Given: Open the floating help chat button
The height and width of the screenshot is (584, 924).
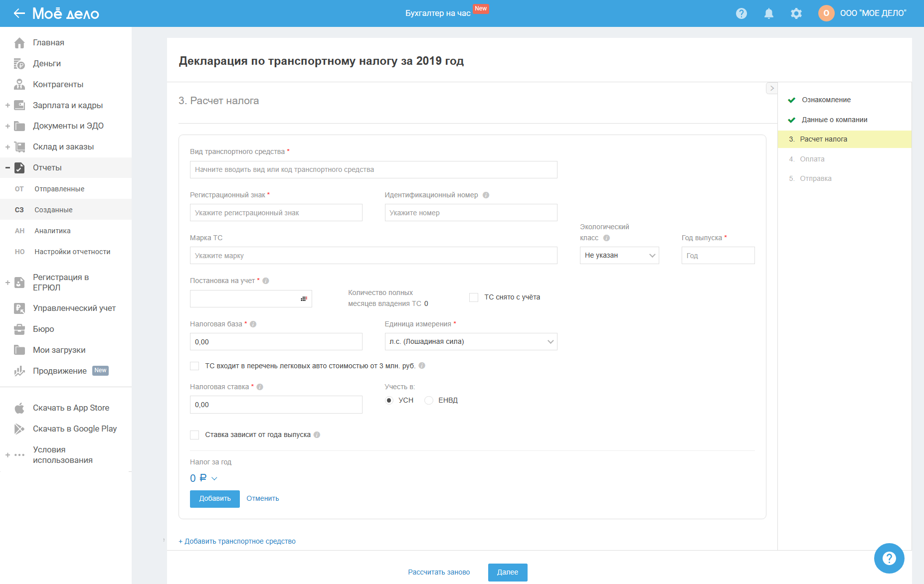Looking at the screenshot, I should tap(889, 558).
